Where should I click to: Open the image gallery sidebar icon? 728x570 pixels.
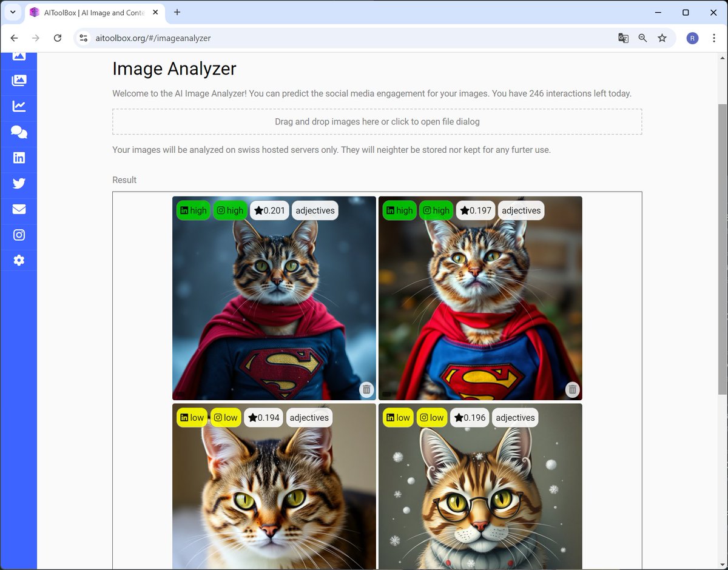19,80
